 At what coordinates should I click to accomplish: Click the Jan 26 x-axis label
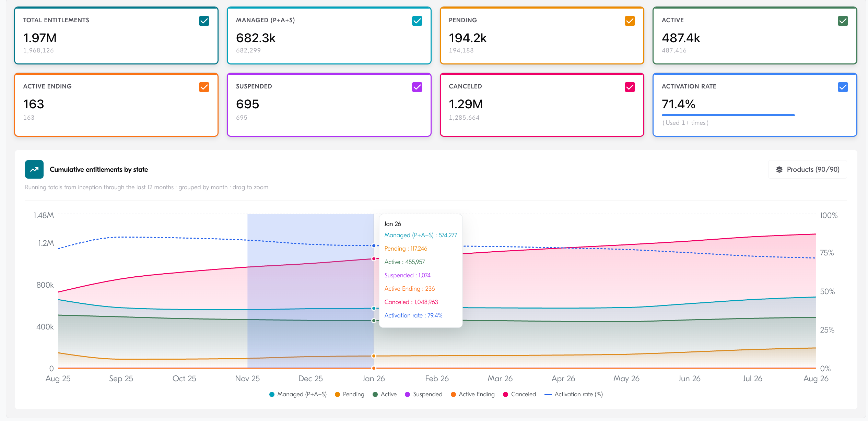pyautogui.click(x=374, y=378)
